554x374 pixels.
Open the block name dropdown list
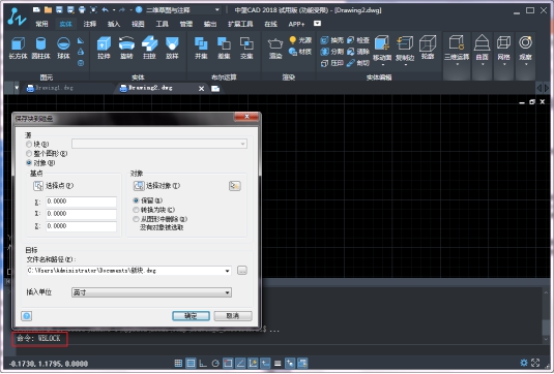[x=242, y=144]
